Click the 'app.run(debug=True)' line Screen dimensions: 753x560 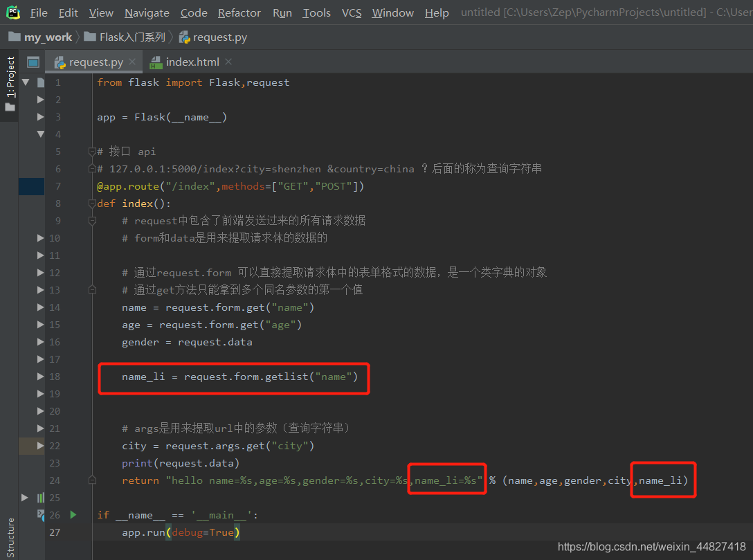click(181, 532)
